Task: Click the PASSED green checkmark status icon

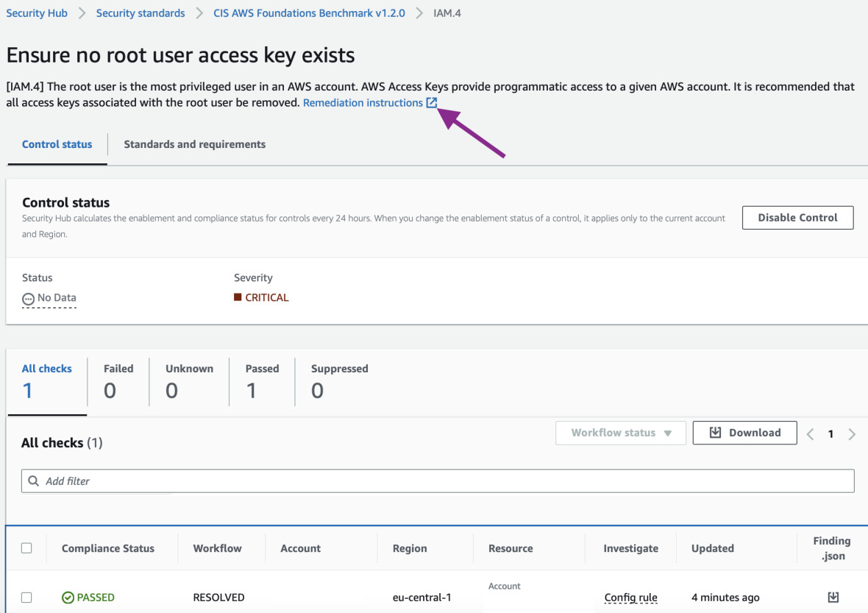Action: click(x=68, y=598)
